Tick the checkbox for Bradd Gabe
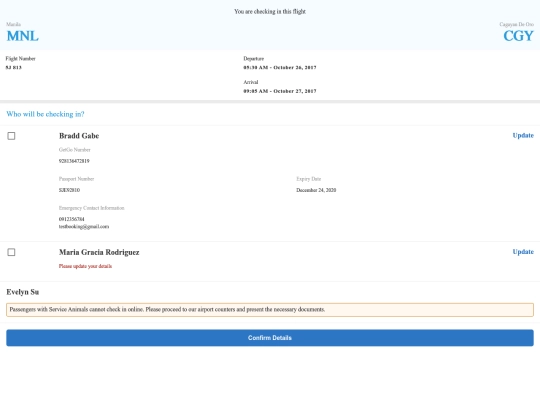540x405 pixels. pyautogui.click(x=11, y=136)
